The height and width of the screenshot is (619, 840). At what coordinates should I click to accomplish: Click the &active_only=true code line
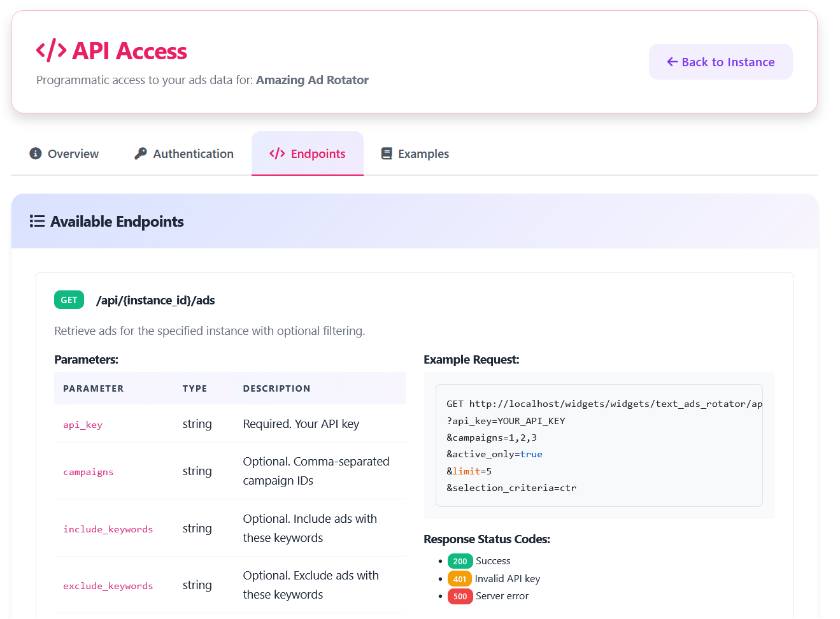(x=495, y=454)
